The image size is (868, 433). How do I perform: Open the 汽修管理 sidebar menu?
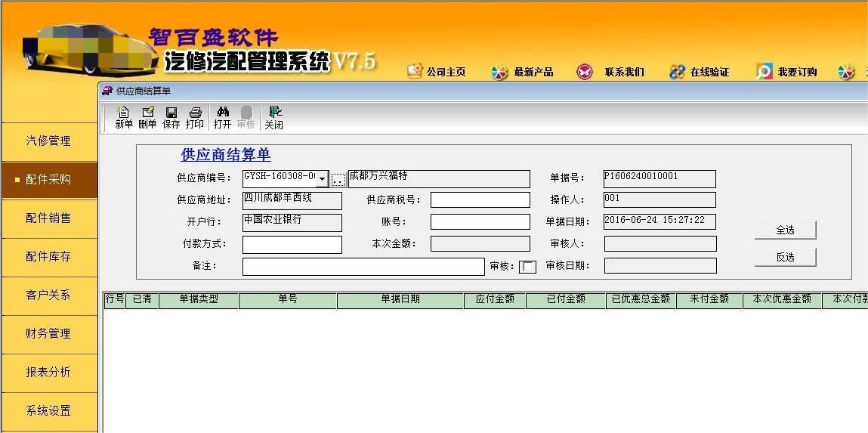click(48, 141)
